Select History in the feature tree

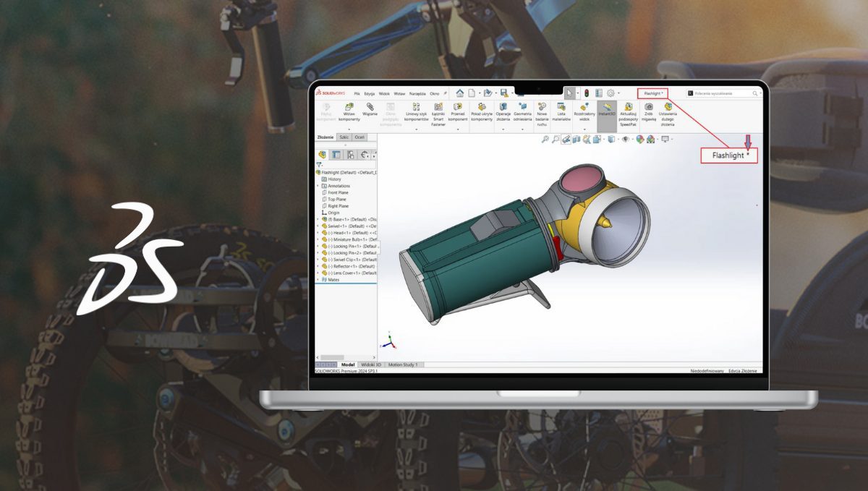(334, 179)
